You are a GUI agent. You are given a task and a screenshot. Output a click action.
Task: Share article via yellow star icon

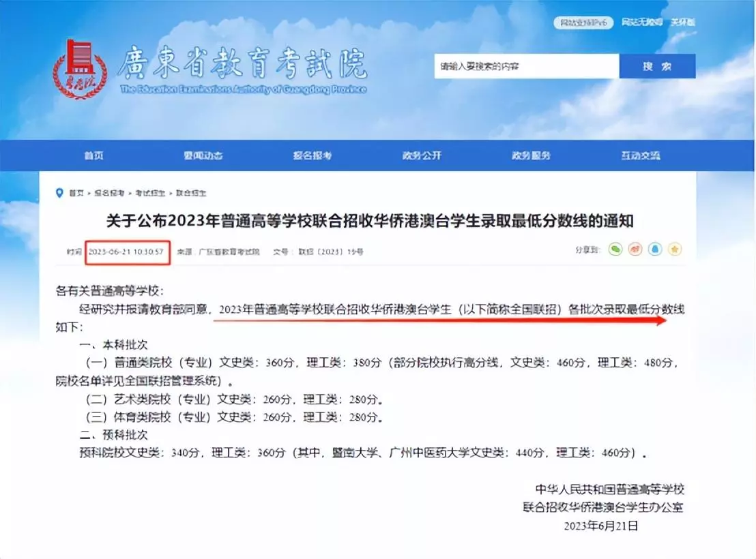point(675,249)
